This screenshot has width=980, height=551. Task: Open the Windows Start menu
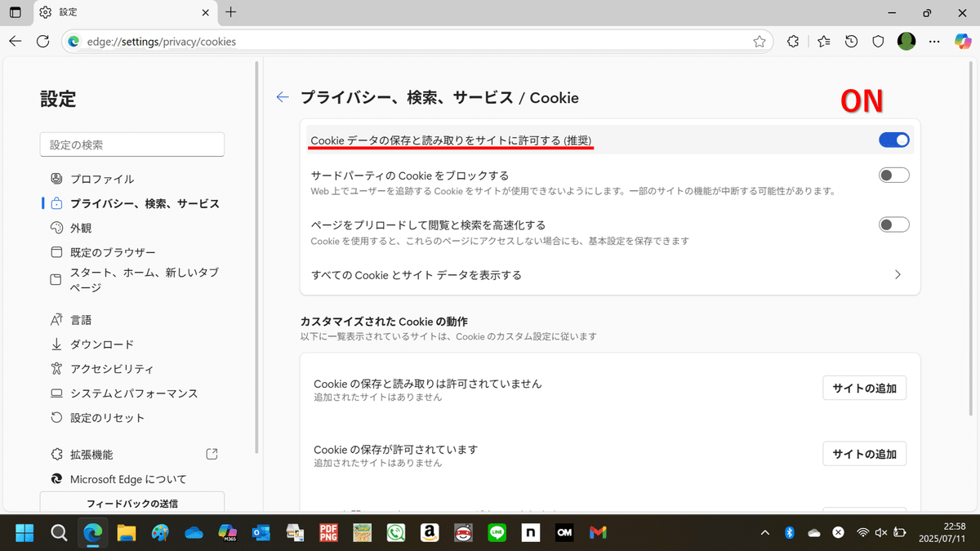click(24, 532)
